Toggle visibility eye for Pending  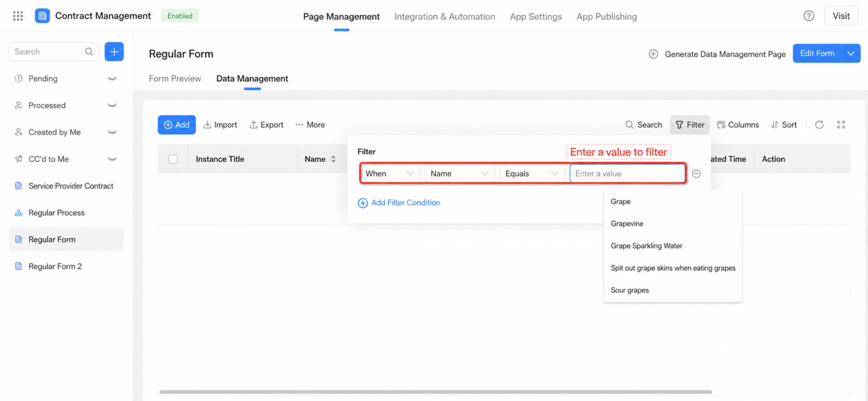tap(112, 78)
